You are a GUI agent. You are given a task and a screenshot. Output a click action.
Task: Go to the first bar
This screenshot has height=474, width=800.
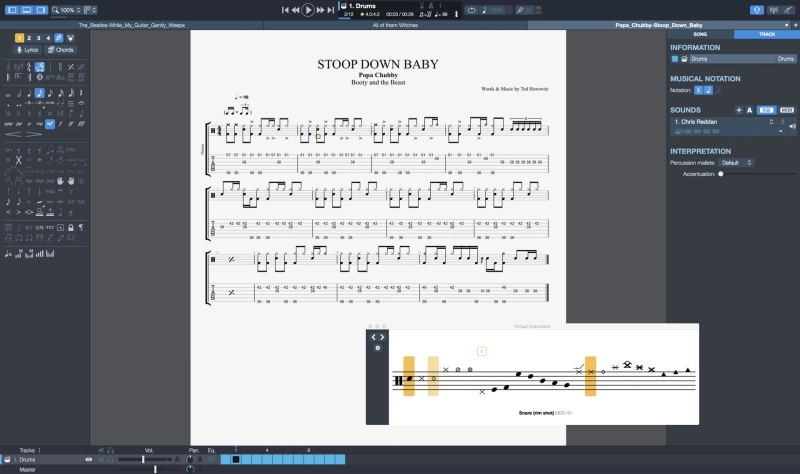click(285, 10)
